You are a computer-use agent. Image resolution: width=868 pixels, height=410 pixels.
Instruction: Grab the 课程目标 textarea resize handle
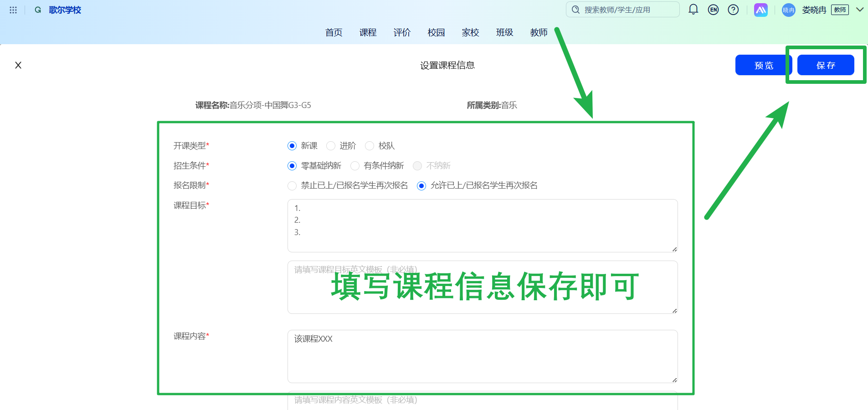point(674,249)
